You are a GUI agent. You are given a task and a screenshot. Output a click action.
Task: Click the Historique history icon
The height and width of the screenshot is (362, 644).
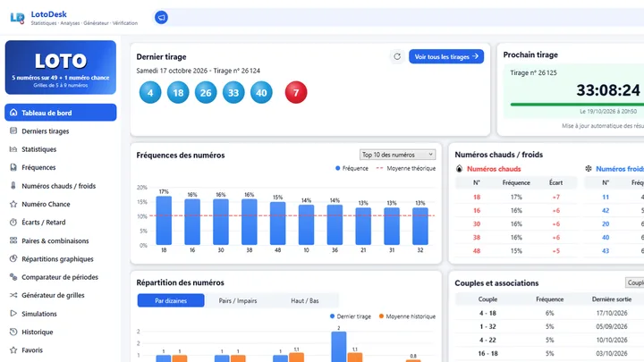13,332
